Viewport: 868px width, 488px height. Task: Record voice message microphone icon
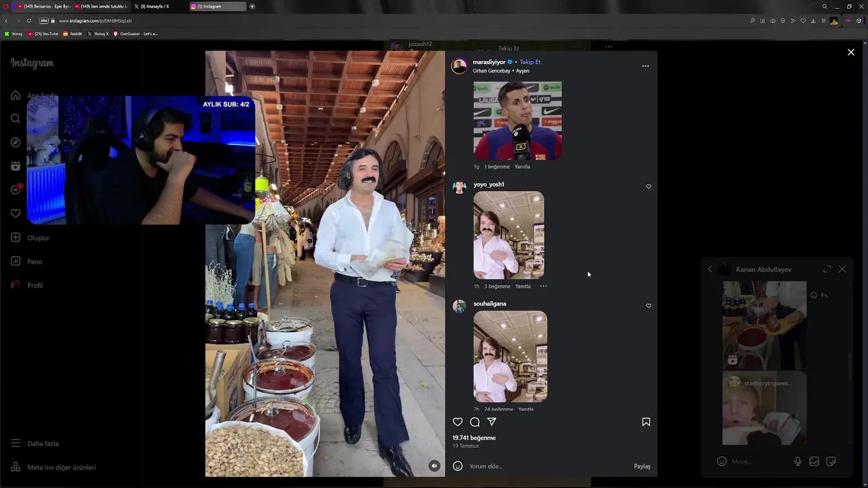pyautogui.click(x=797, y=462)
